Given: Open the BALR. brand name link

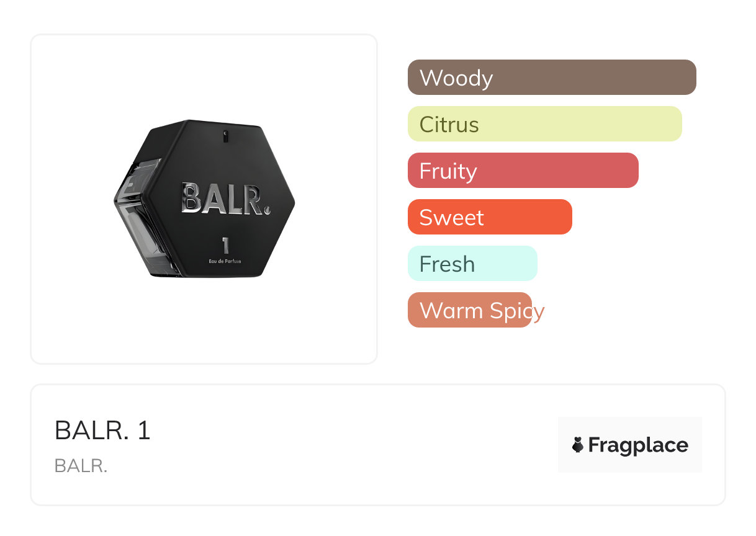Looking at the screenshot, I should (x=81, y=466).
